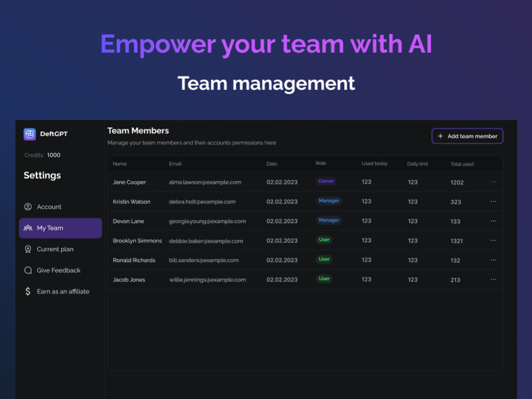Click the Date column header
The height and width of the screenshot is (399, 532).
pos(272,164)
